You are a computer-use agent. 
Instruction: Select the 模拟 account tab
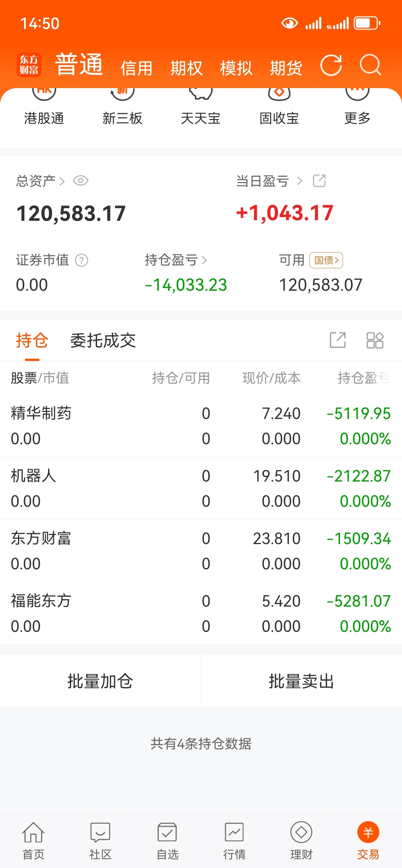coord(236,68)
